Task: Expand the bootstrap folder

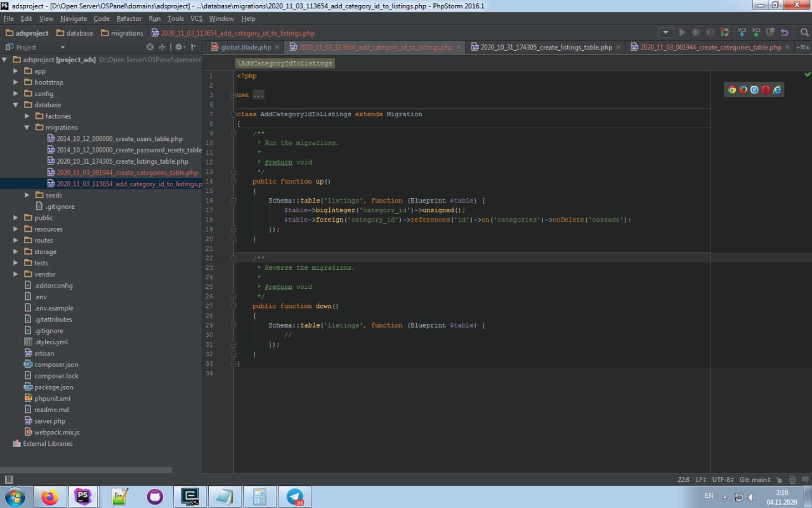Action: [16, 83]
